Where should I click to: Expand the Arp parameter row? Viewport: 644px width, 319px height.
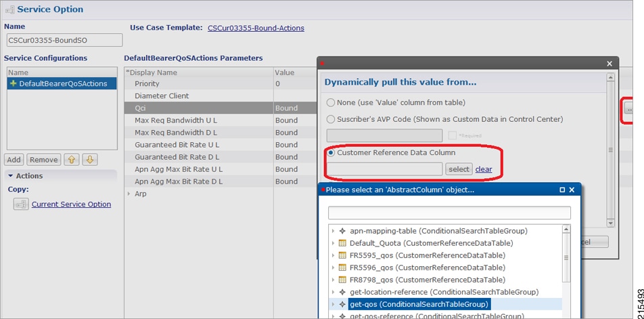pos(129,194)
